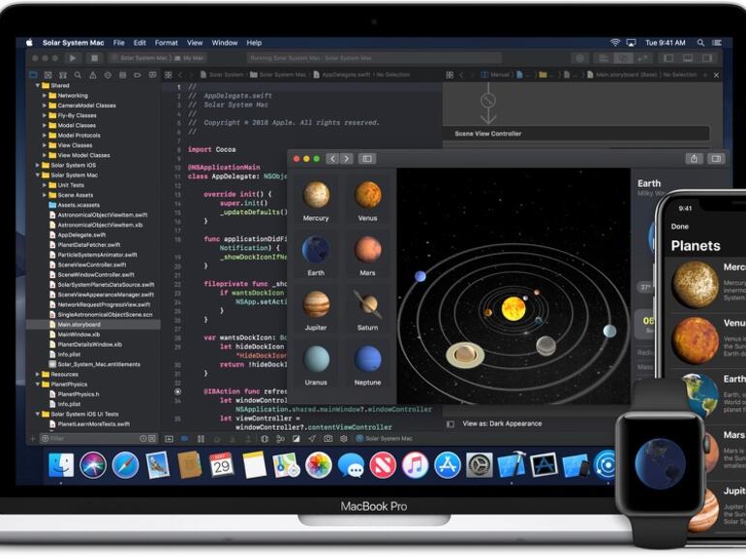
Task: Open the Project navigator tab
Action: pos(33,75)
